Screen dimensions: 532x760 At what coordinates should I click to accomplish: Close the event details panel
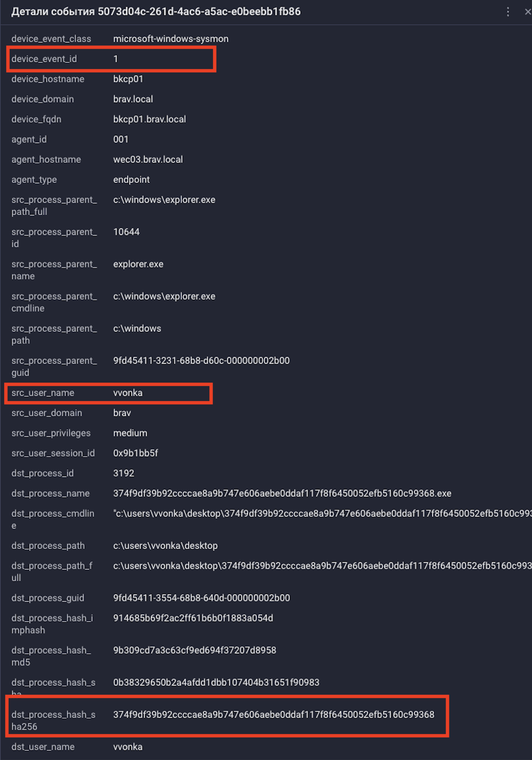(x=527, y=12)
